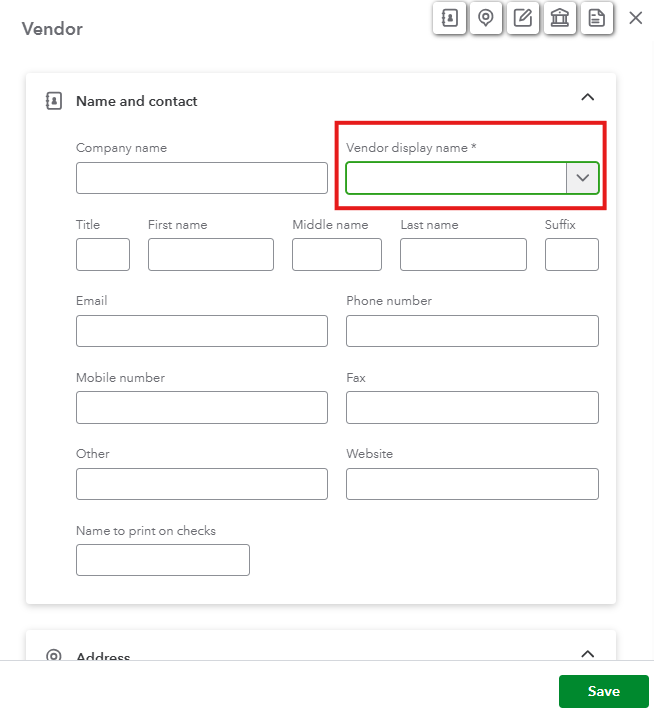The image size is (654, 709).
Task: Click the contact icon beside Name and contact heading
Action: point(54,101)
